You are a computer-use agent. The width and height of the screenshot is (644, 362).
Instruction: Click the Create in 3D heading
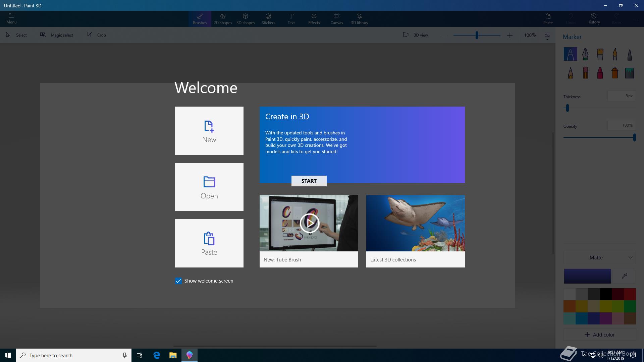point(287,117)
